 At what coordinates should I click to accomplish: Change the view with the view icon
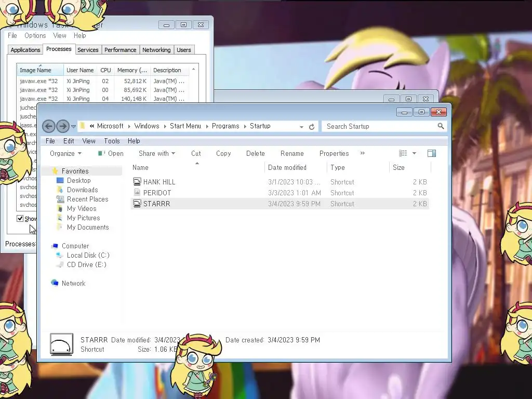point(403,153)
